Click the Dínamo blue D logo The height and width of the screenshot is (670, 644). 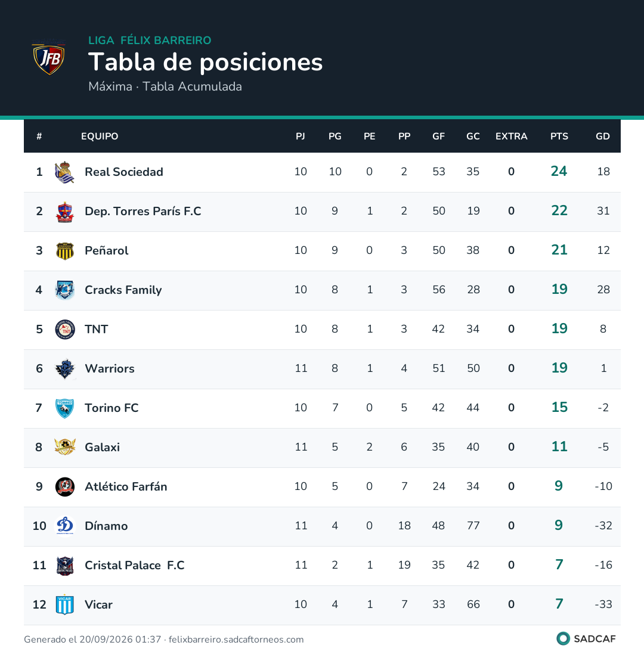click(x=65, y=526)
